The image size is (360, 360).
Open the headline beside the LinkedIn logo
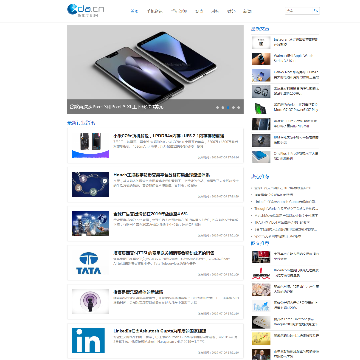[160, 331]
